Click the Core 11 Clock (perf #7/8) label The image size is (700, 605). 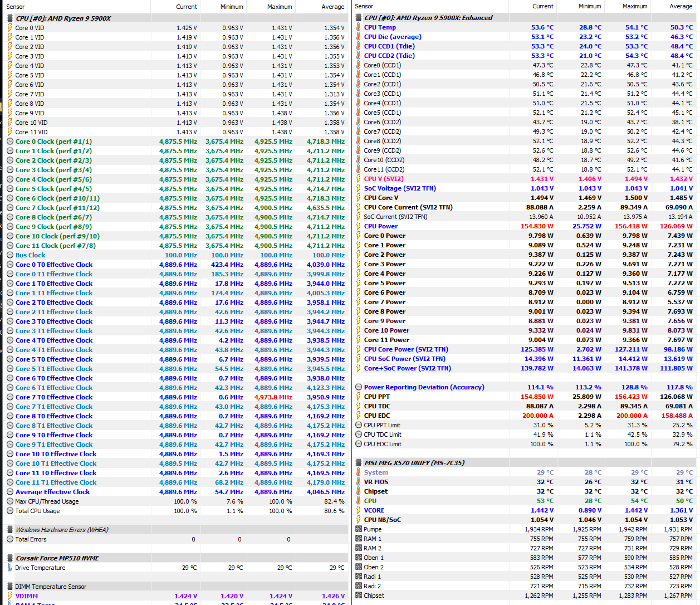pyautogui.click(x=56, y=246)
